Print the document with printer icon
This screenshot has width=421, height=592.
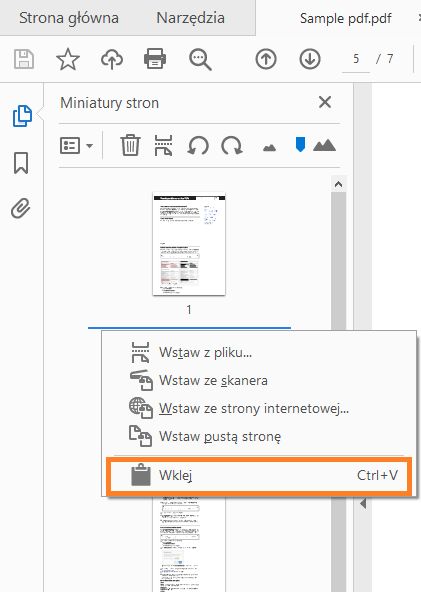[155, 59]
